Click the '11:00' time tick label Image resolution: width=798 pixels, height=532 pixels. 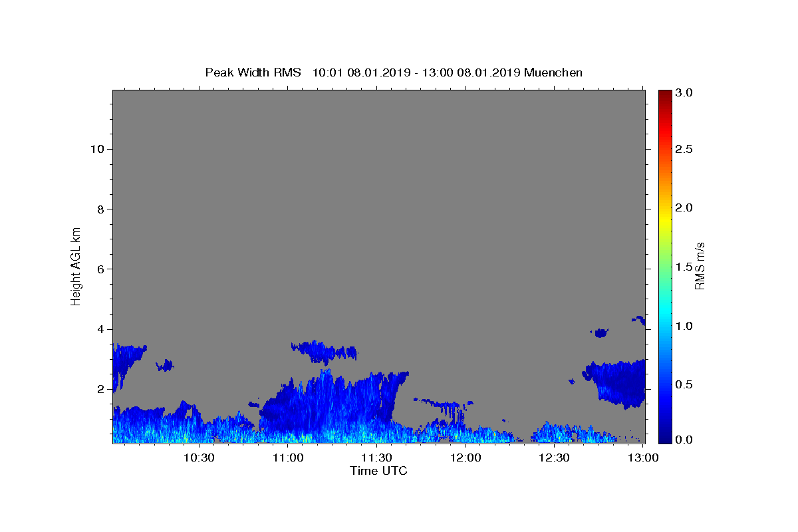click(289, 458)
